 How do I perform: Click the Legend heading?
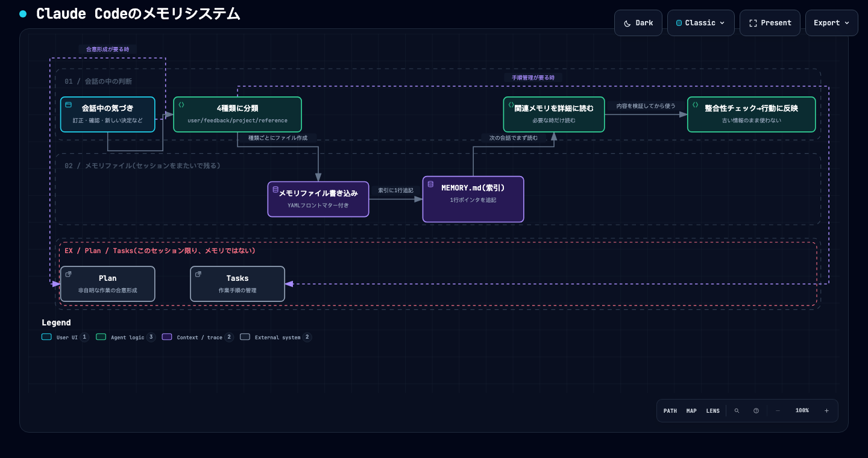pos(56,322)
